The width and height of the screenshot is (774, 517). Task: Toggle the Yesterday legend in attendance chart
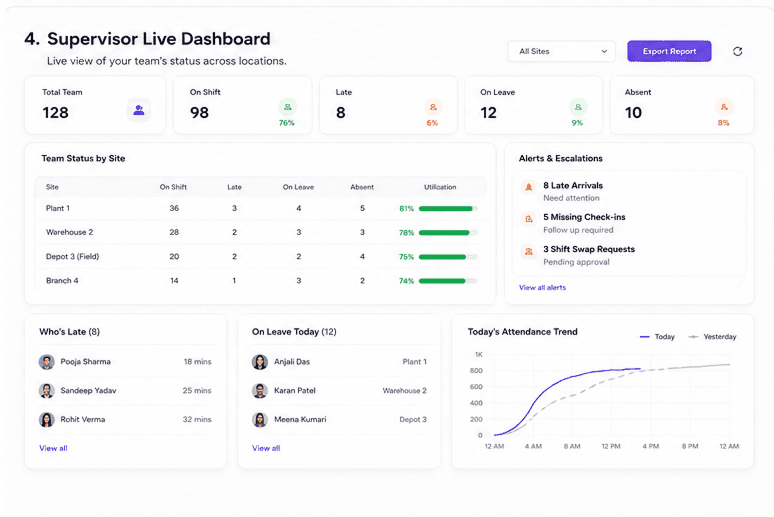pyautogui.click(x=712, y=337)
